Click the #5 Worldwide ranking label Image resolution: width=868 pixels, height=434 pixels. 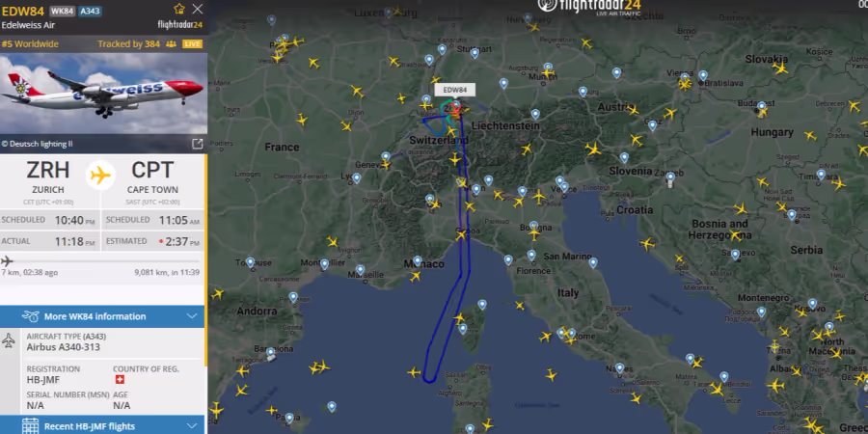point(30,43)
